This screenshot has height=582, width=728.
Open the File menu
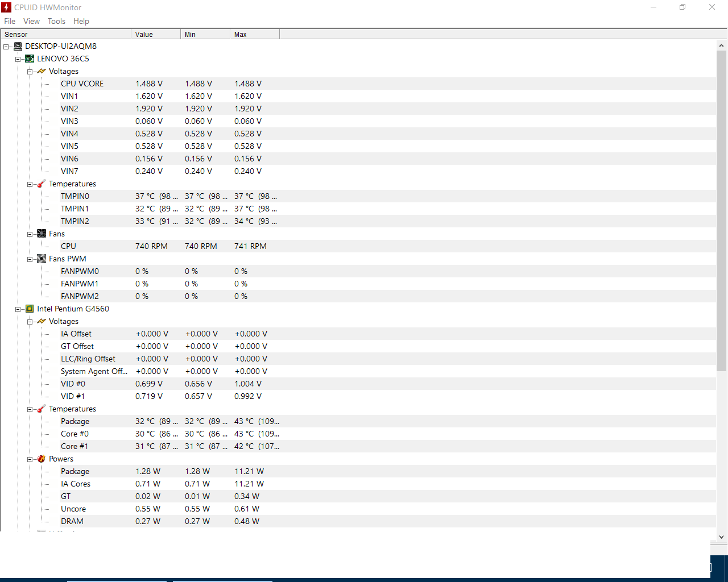10,21
